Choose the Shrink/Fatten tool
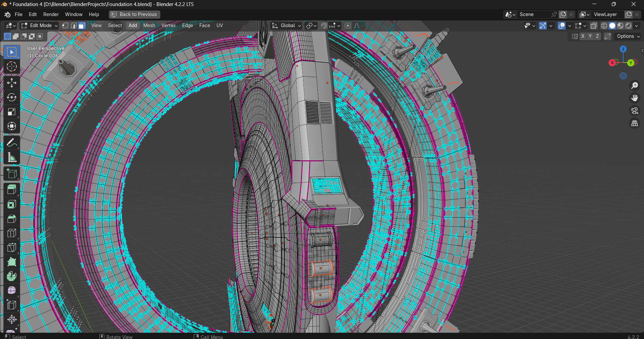644x339 pixels. (12, 319)
